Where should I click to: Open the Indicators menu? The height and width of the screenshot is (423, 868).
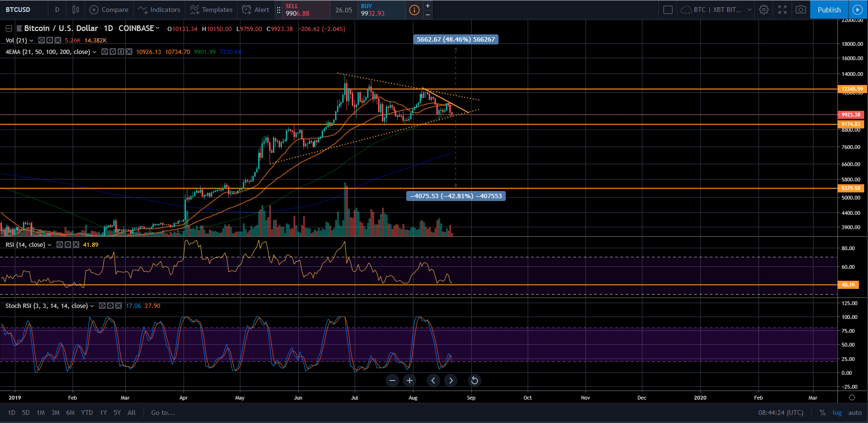click(x=159, y=10)
